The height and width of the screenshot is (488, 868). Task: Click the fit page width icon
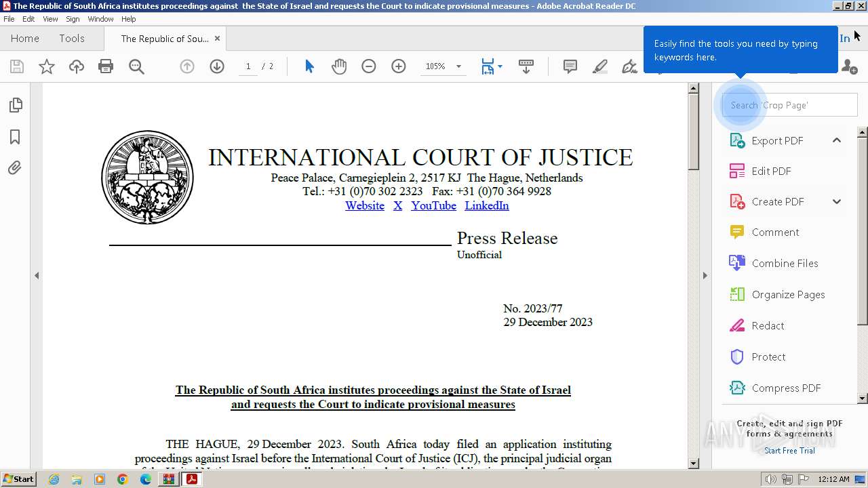pos(488,66)
